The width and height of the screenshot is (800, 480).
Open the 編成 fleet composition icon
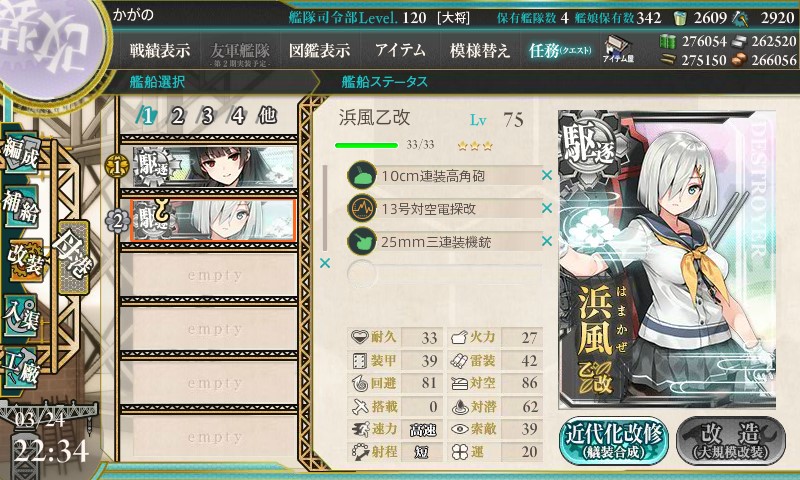tap(21, 152)
